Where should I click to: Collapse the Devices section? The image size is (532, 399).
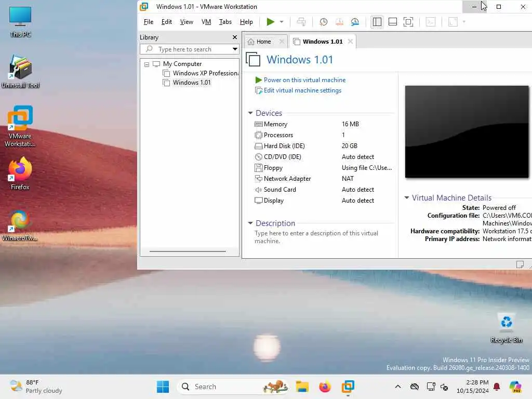[250, 113]
